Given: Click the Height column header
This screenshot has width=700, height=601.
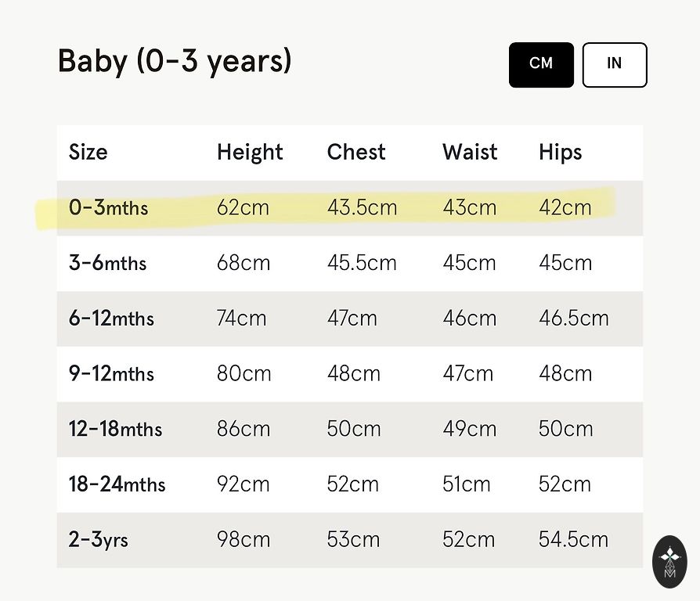Looking at the screenshot, I should [x=250, y=152].
